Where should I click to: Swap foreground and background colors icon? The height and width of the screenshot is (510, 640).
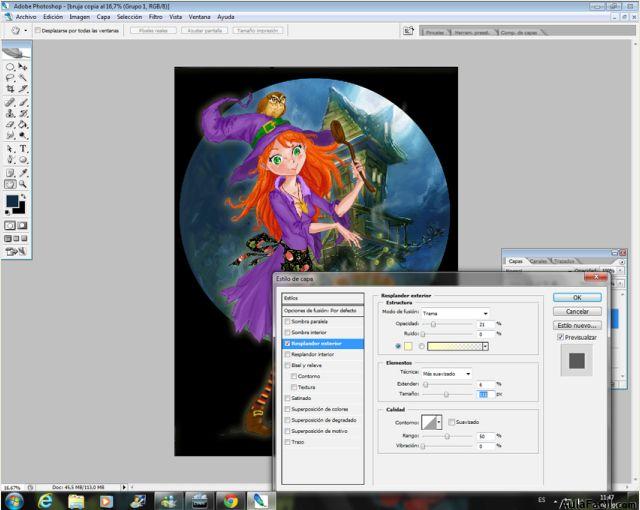(24, 197)
